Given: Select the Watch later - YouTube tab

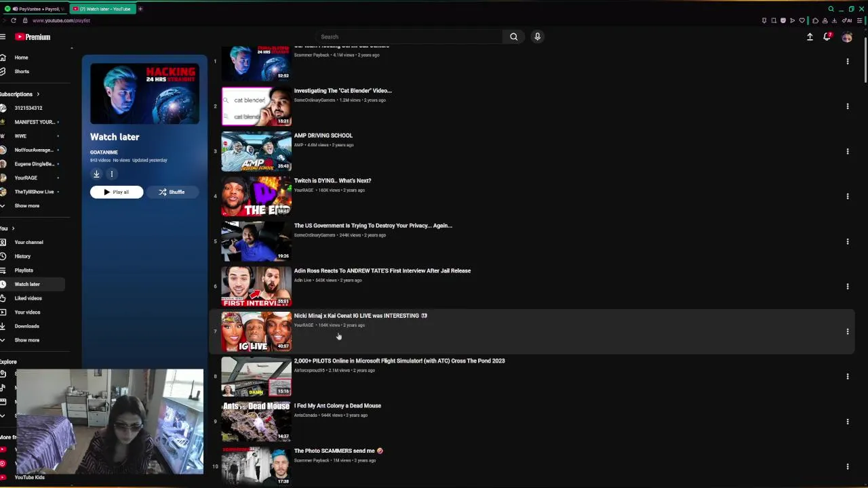Looking at the screenshot, I should click(x=102, y=9).
